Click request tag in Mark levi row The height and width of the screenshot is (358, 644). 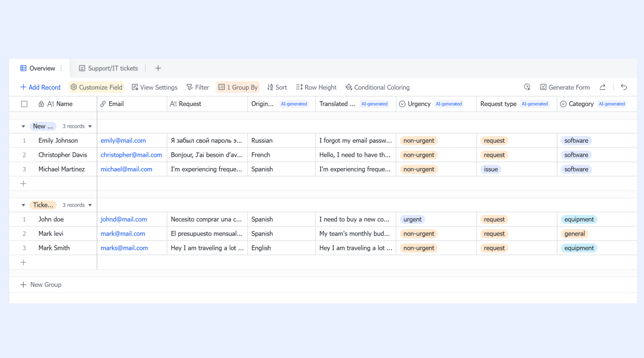tap(494, 234)
